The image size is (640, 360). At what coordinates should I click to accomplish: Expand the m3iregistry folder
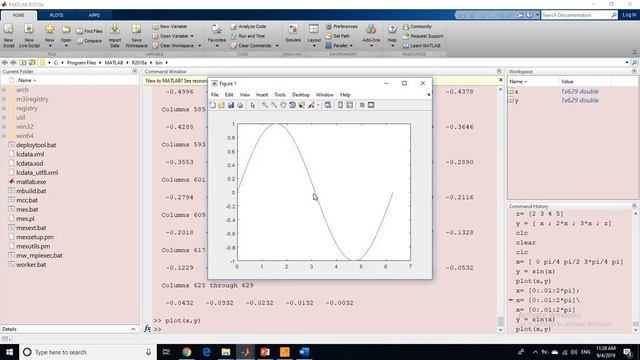(x=4, y=99)
